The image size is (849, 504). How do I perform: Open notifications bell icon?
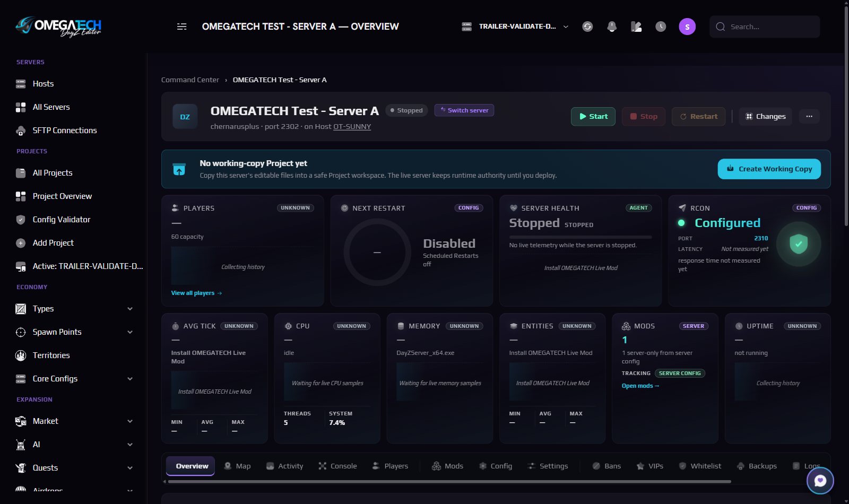(x=612, y=27)
